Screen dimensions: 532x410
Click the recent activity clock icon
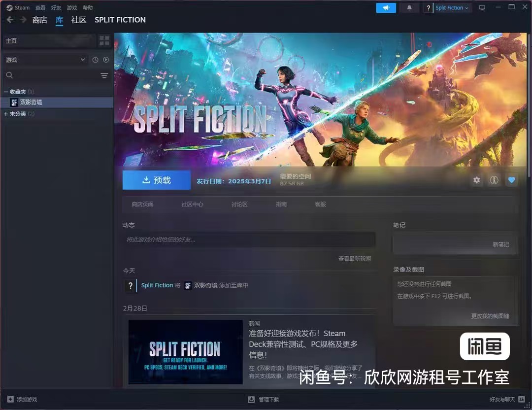(x=95, y=60)
